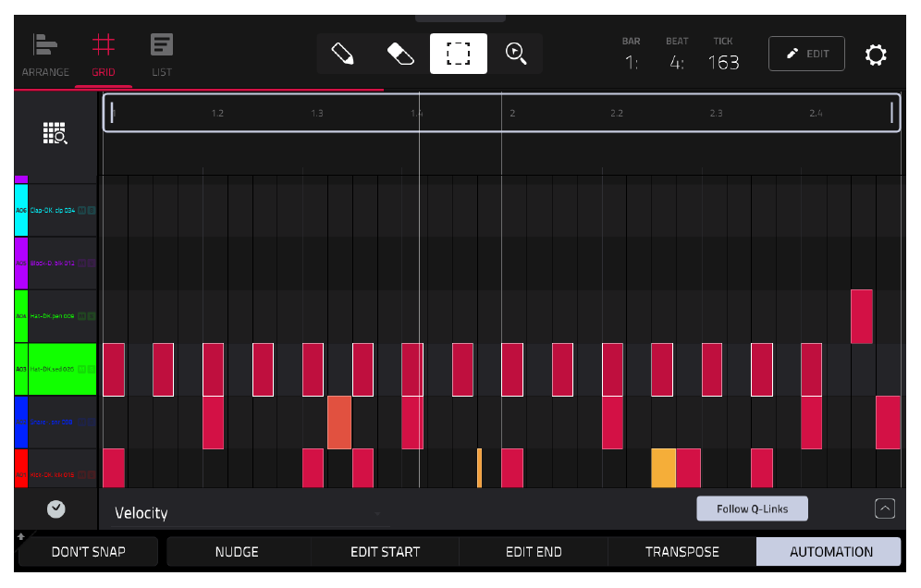Click the BEAT position value
Image resolution: width=921 pixels, height=588 pixels.
pos(677,62)
